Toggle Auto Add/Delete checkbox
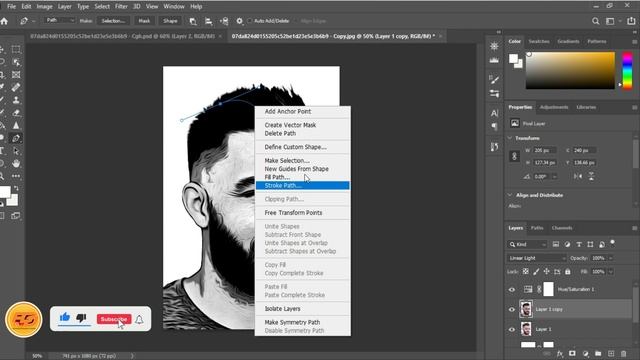The image size is (640, 360). [x=250, y=21]
